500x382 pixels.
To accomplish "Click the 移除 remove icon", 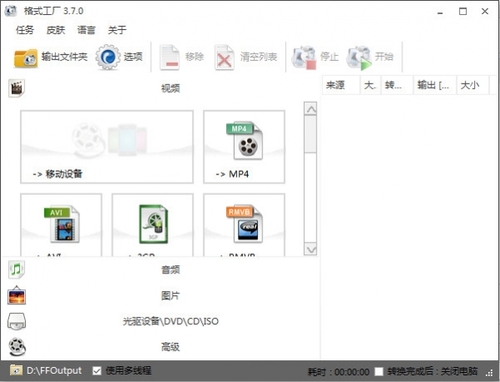I will coord(170,57).
